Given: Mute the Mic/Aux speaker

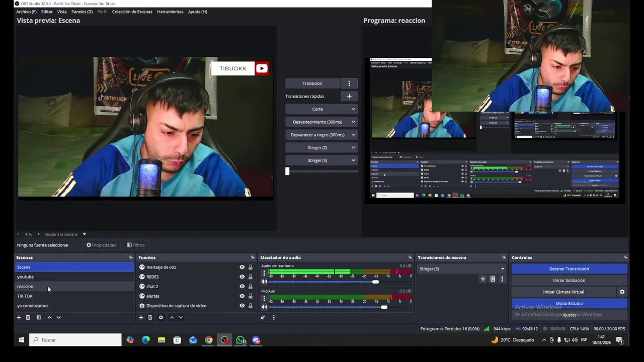Looking at the screenshot, I should click(264, 307).
